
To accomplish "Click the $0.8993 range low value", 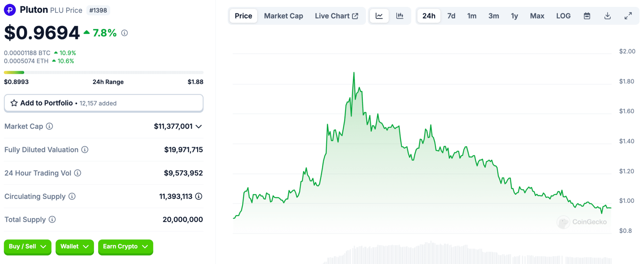I will tap(16, 82).
